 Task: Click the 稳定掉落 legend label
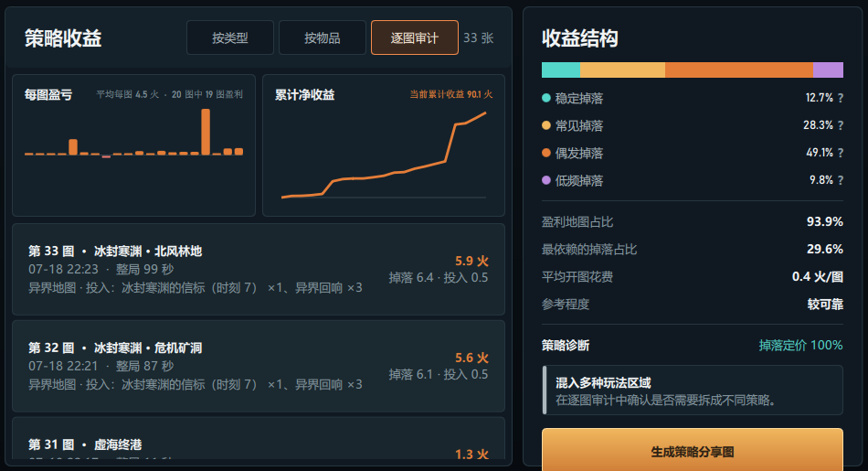(579, 98)
